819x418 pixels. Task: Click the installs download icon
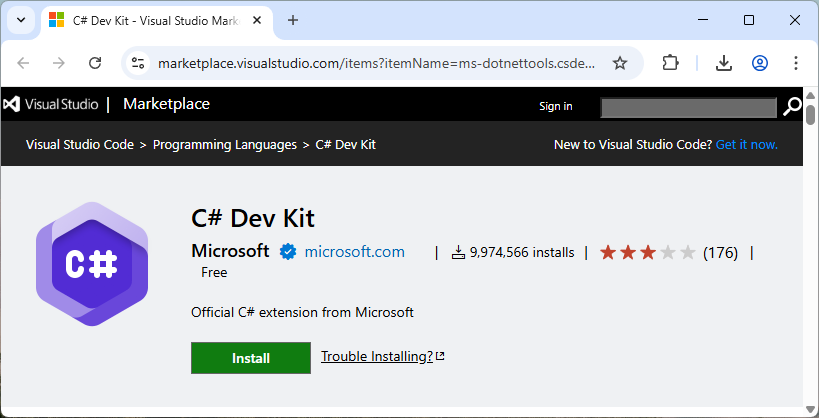coord(458,253)
